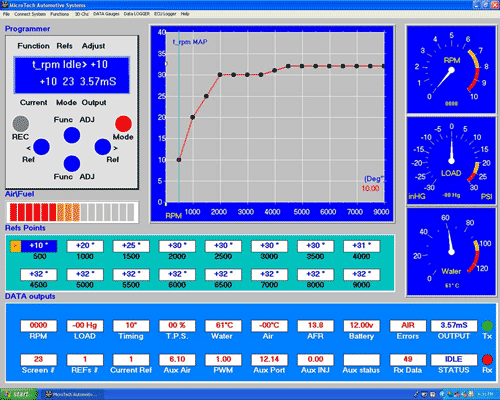The width and height of the screenshot is (500, 400).
Task: Click the Air/Fuel ratio bar meter
Action: pos(72,212)
